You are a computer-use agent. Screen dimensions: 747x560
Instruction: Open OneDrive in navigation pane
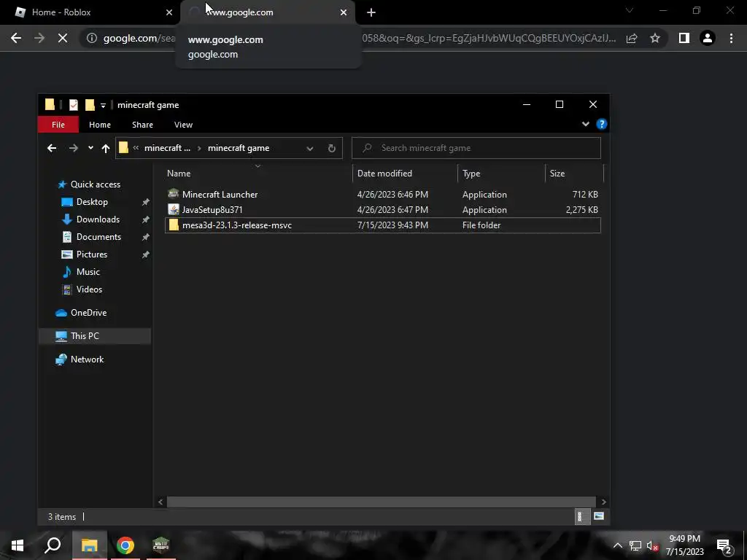pyautogui.click(x=88, y=313)
